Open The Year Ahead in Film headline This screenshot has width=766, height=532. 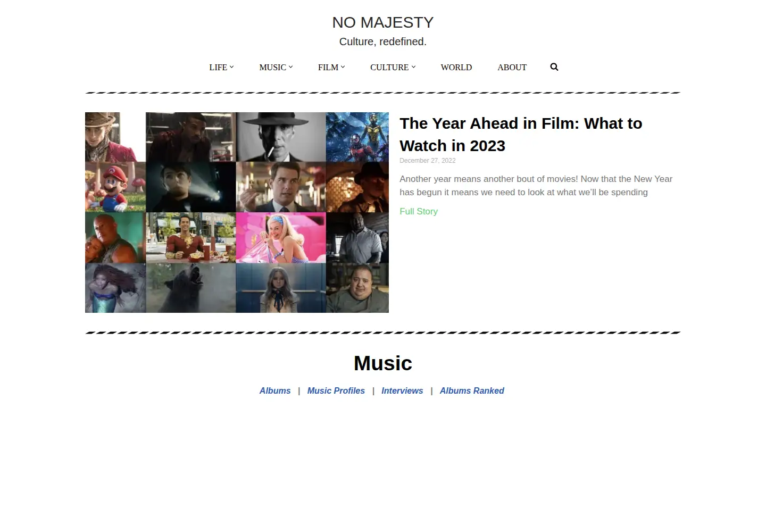(521, 135)
